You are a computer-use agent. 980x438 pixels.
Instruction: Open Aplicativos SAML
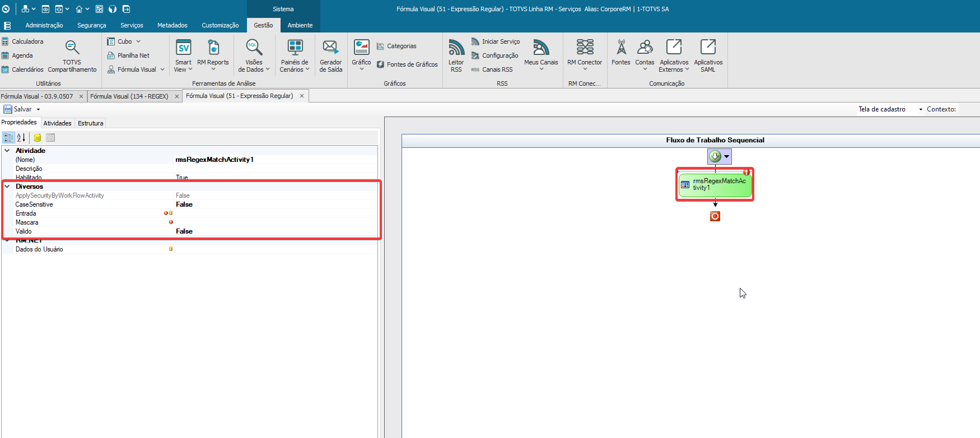point(708,56)
